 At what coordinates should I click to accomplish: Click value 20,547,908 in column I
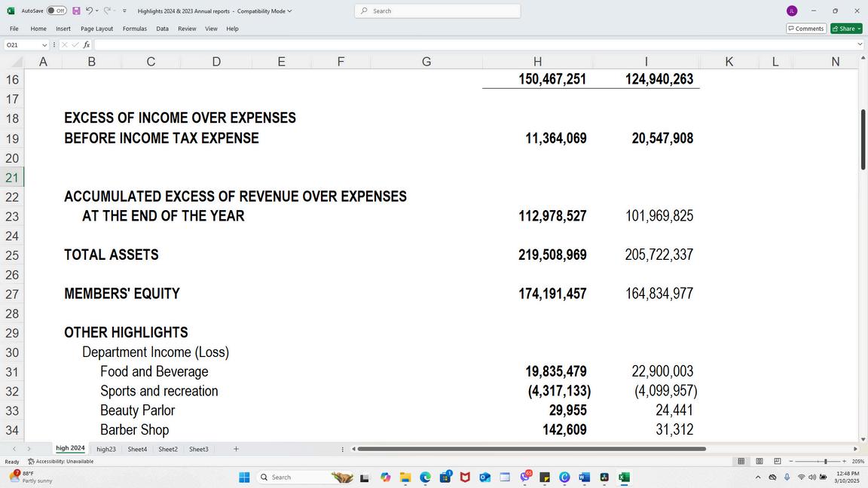662,139
